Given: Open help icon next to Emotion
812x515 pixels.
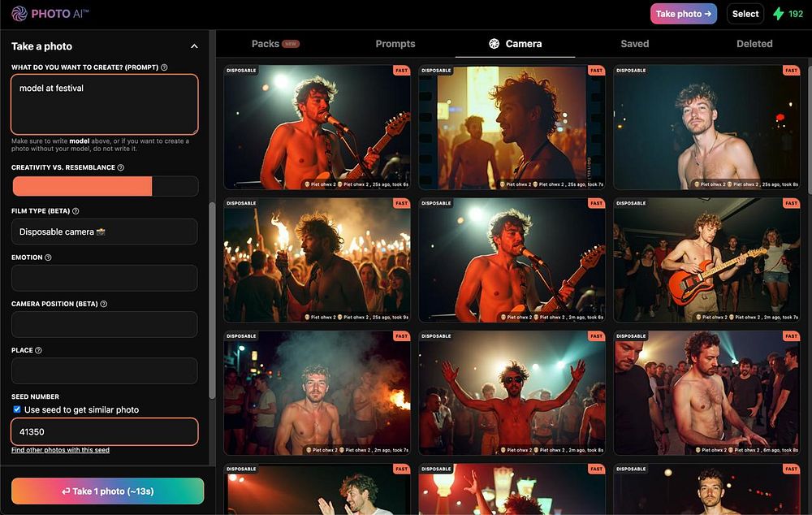Looking at the screenshot, I should (x=48, y=257).
